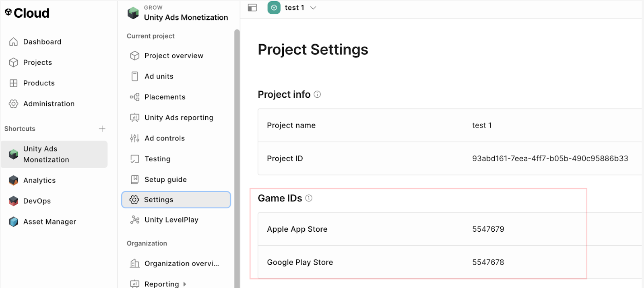Open Unity LevelPlay
The image size is (644, 288).
[171, 220]
